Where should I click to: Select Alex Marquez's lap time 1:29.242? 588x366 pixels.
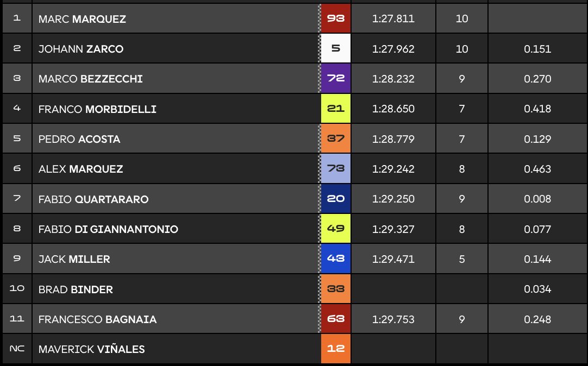(393, 169)
